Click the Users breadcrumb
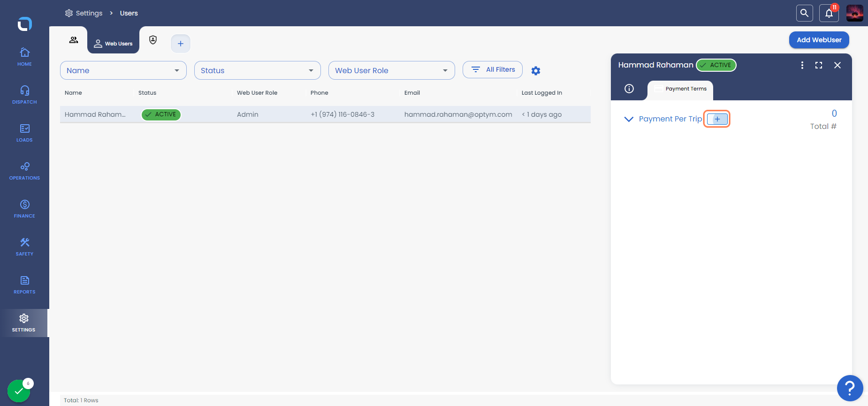 tap(129, 13)
